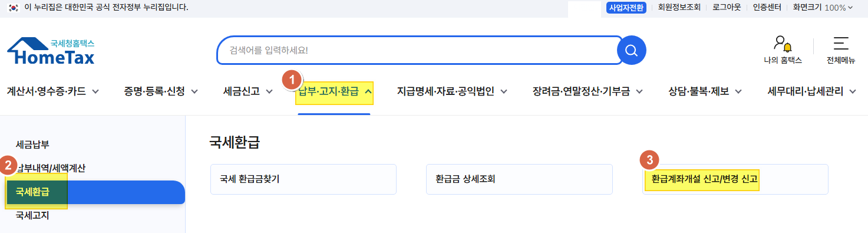Expand 계산서·영수증·카드 menu chevron
Image resolution: width=868 pixels, height=233 pixels.
tap(95, 91)
